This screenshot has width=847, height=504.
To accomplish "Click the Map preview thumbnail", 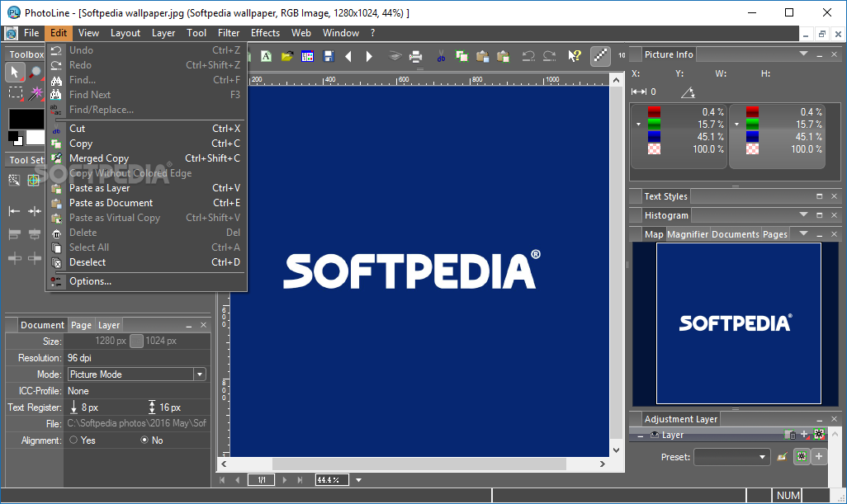I will [x=738, y=323].
